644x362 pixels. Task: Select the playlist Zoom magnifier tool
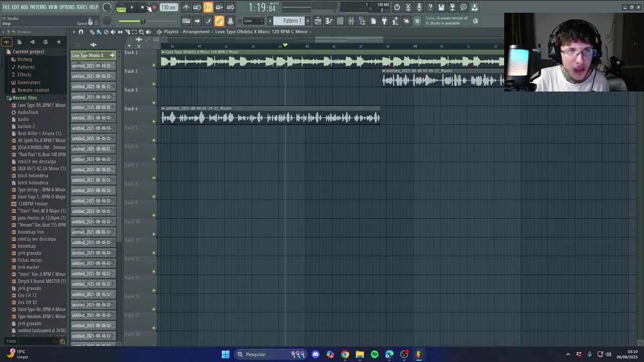coord(141,32)
